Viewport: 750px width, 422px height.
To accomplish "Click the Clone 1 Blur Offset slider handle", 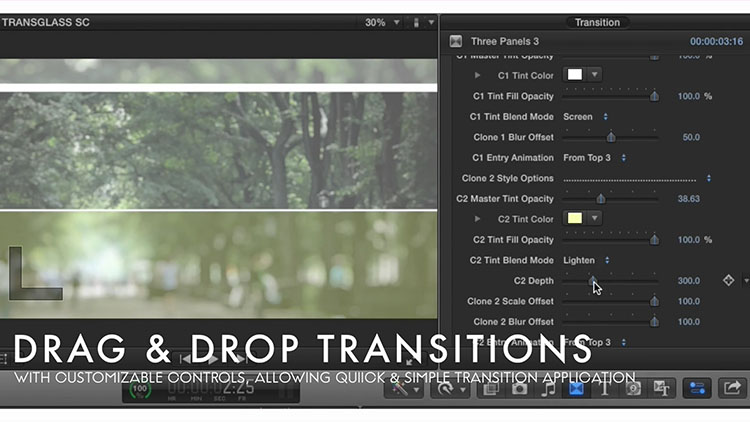I will point(611,137).
